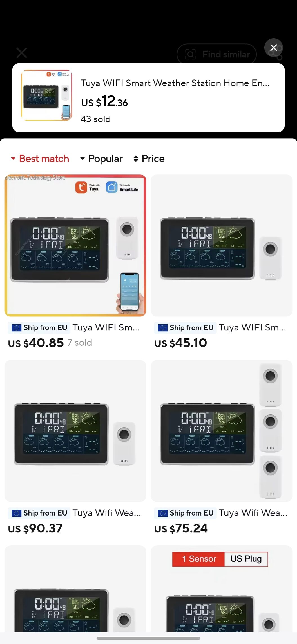Tap Ship from EU badge on $40.85 item
The height and width of the screenshot is (644, 297).
click(39, 328)
